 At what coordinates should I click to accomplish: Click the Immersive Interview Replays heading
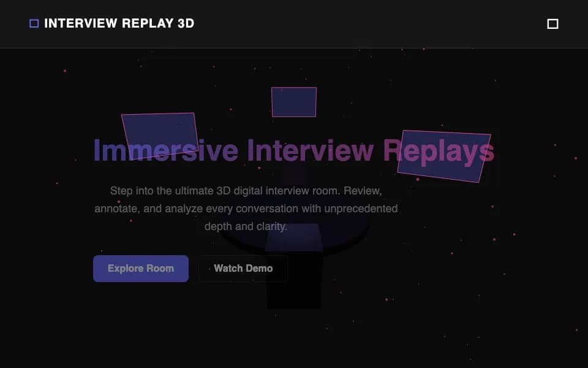point(294,150)
